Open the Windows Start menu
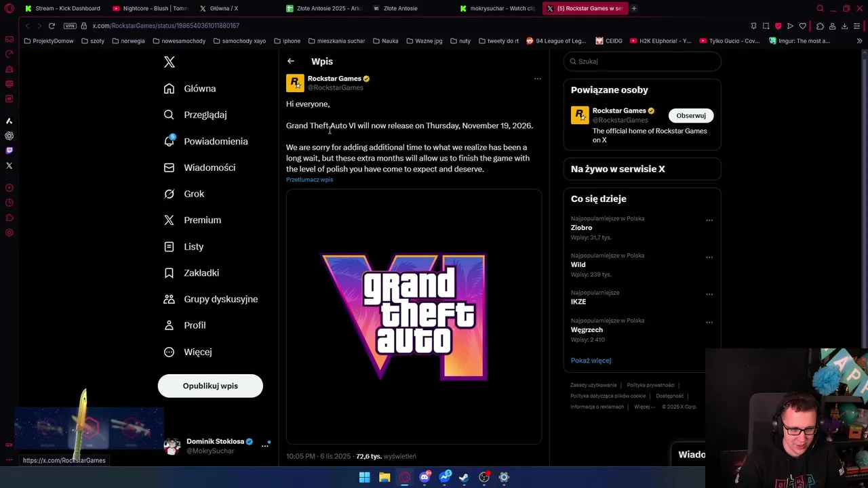This screenshot has width=868, height=488. (364, 477)
